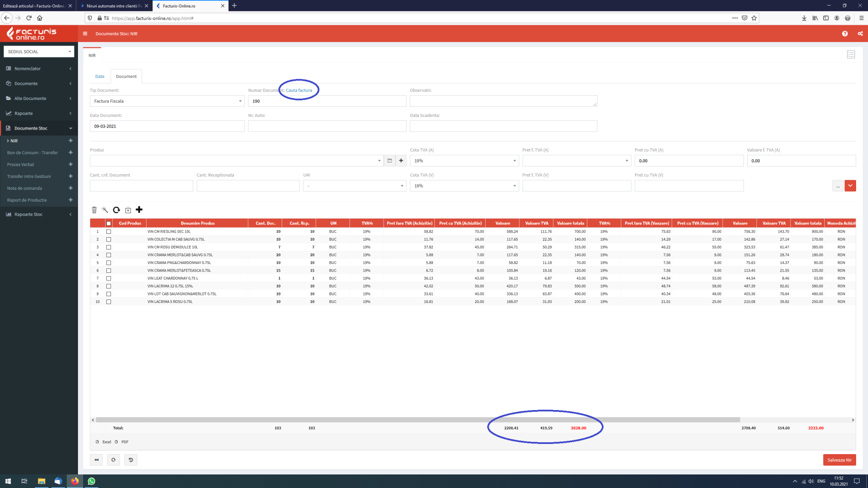Viewport: 868px width, 488px height.
Task: Add new Proces Verbal via plus icon
Action: [71, 164]
